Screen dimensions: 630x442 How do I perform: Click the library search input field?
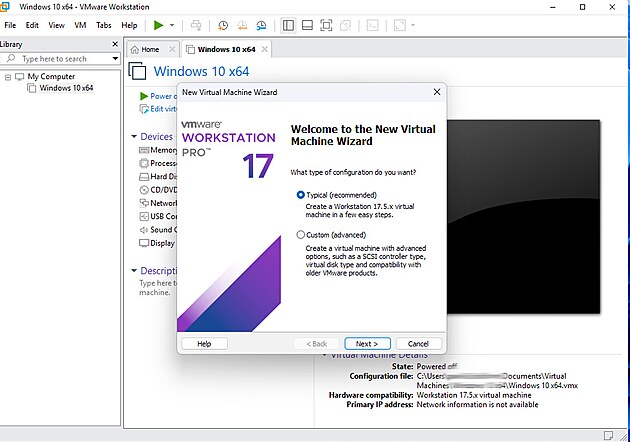pos(58,59)
